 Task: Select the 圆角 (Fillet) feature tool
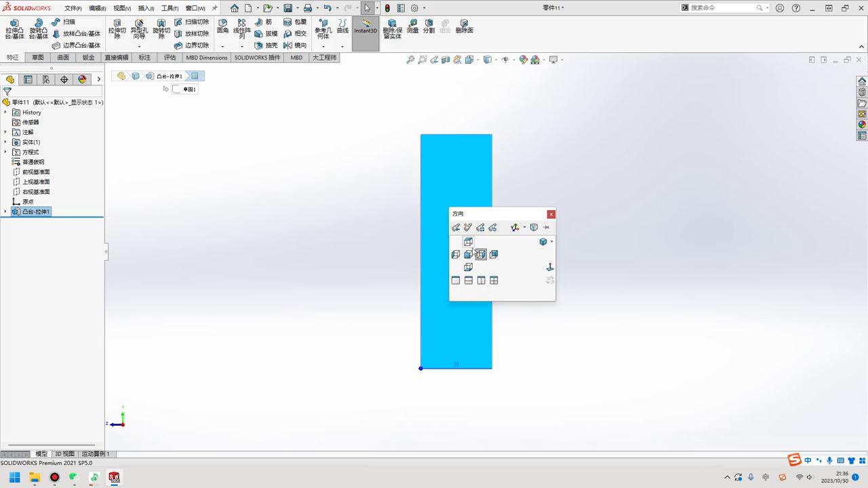(x=222, y=27)
